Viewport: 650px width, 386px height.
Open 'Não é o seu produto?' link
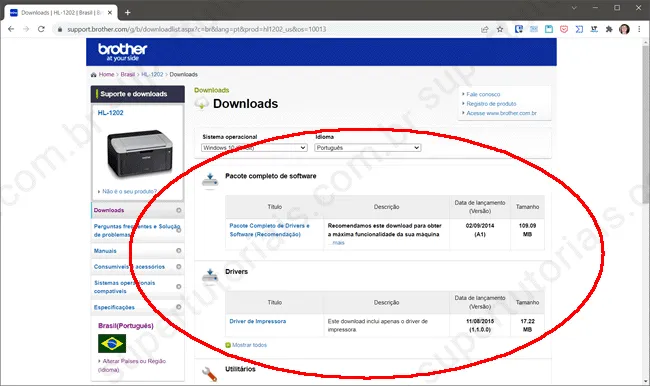tap(129, 192)
